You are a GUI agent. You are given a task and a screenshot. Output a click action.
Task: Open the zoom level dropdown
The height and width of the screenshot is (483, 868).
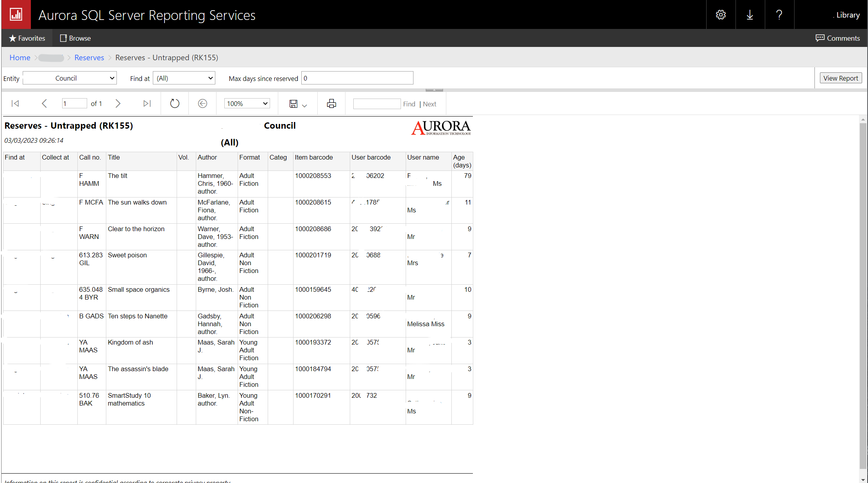tap(247, 104)
